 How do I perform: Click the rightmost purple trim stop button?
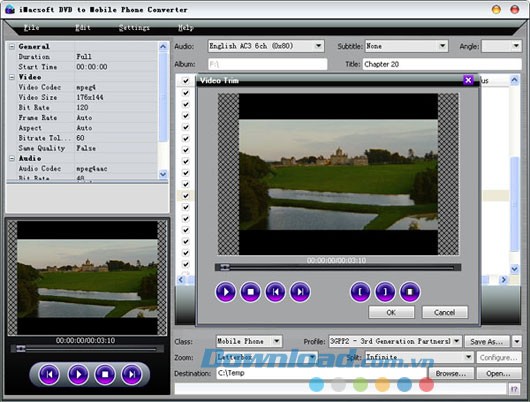pyautogui.click(x=410, y=291)
